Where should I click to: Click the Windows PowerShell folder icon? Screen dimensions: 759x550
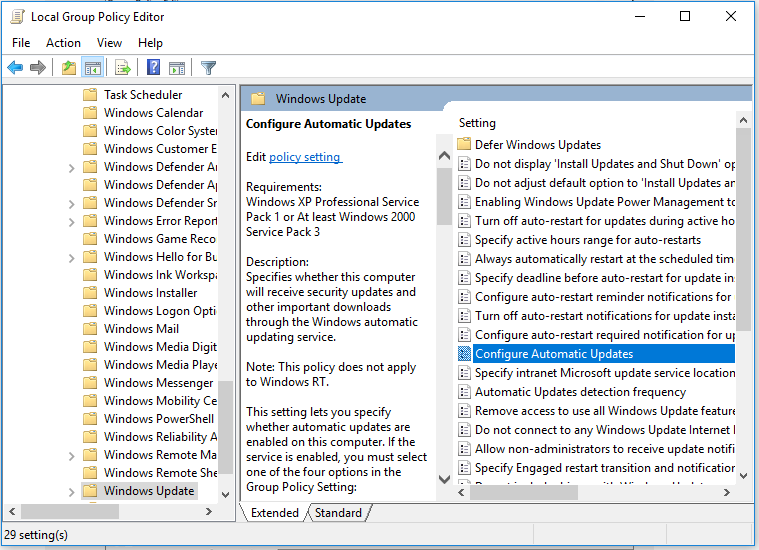(x=90, y=418)
